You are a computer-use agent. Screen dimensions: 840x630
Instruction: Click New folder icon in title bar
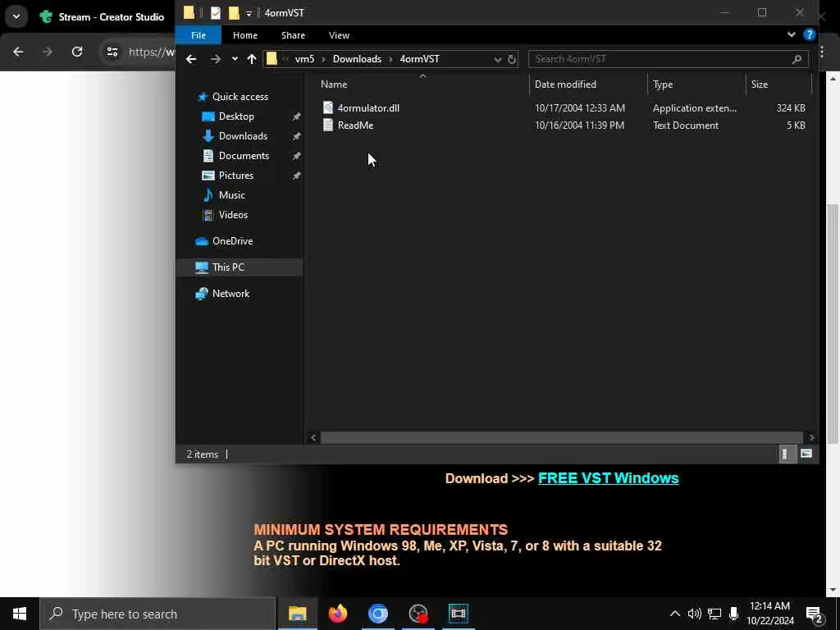tap(234, 13)
